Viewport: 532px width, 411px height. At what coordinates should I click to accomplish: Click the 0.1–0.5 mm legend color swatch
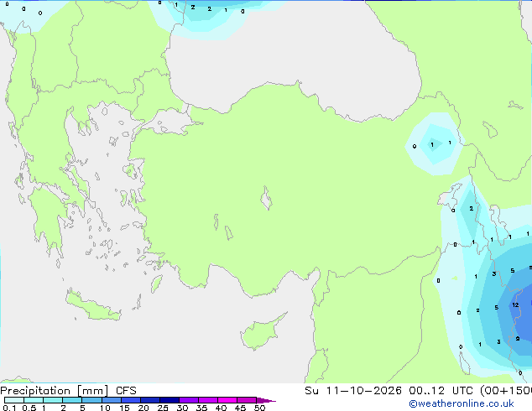coord(14,400)
